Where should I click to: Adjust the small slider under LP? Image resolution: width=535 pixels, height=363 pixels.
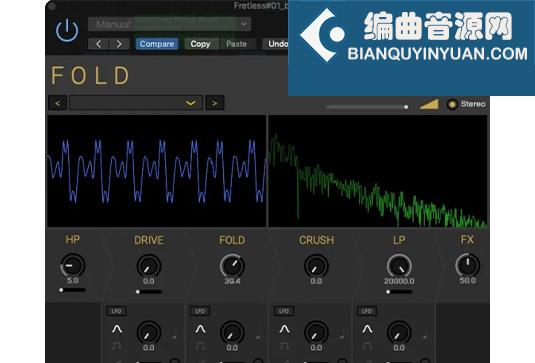point(399,292)
